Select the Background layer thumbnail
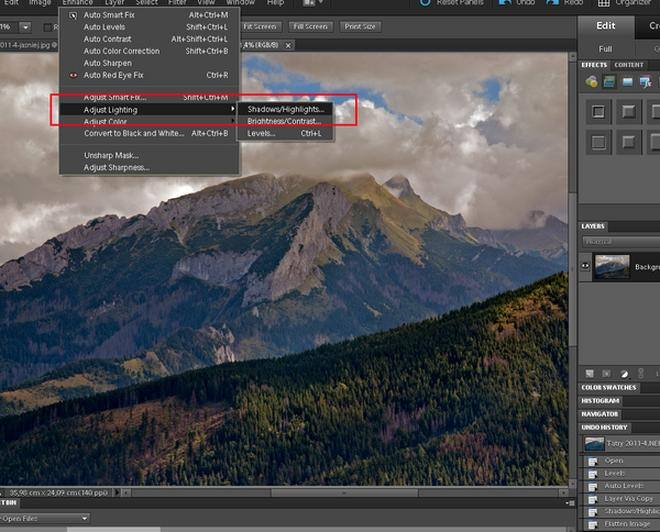 (612, 267)
